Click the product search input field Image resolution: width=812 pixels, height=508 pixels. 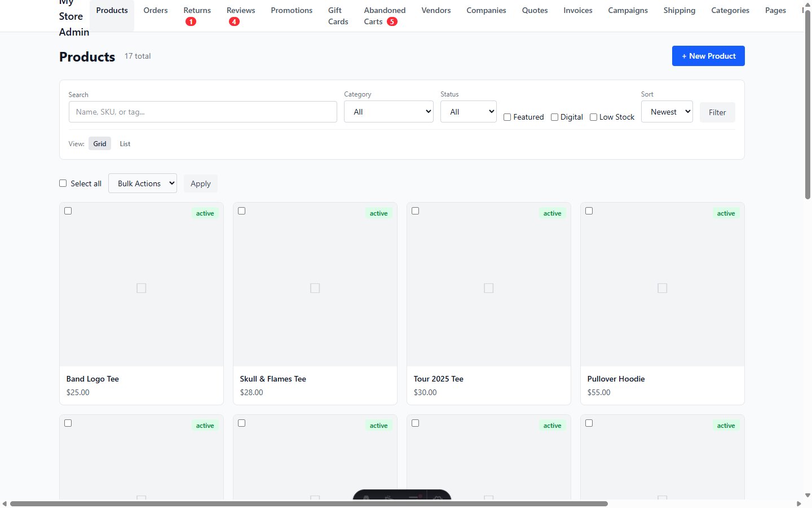click(x=202, y=112)
